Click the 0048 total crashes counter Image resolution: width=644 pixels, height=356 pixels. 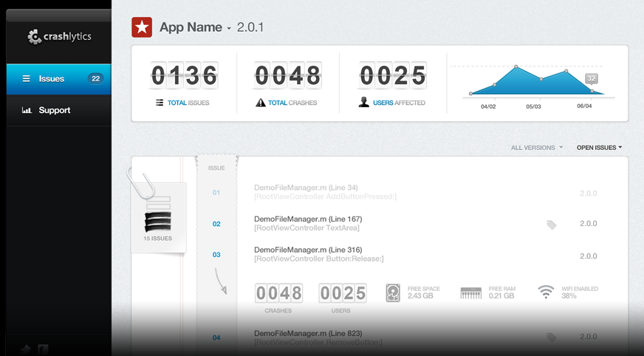tap(287, 75)
